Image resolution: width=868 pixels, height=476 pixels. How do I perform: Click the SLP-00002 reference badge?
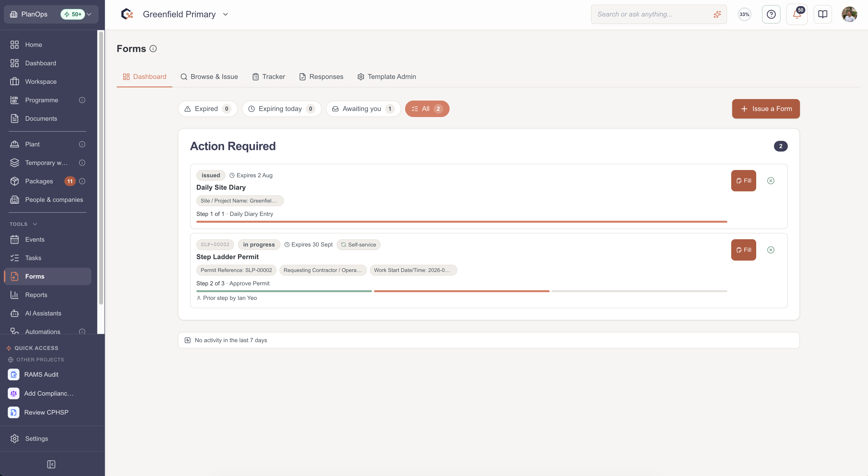coord(215,245)
